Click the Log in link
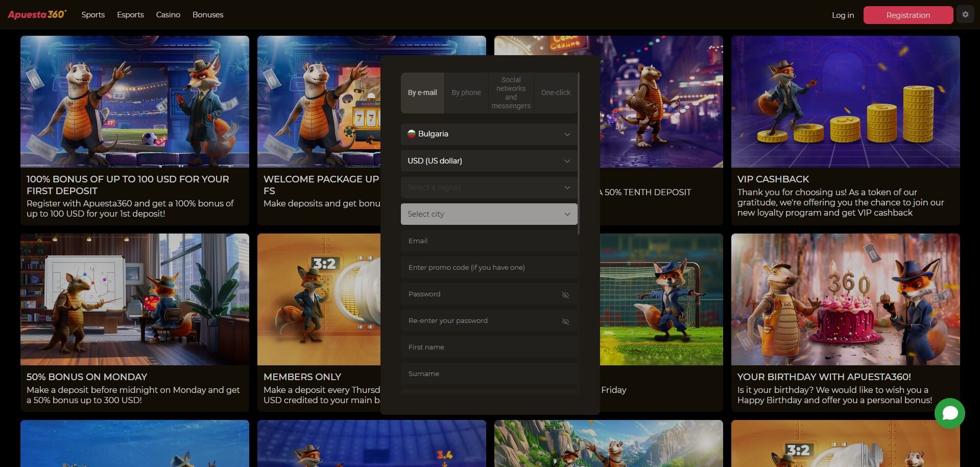 tap(843, 15)
